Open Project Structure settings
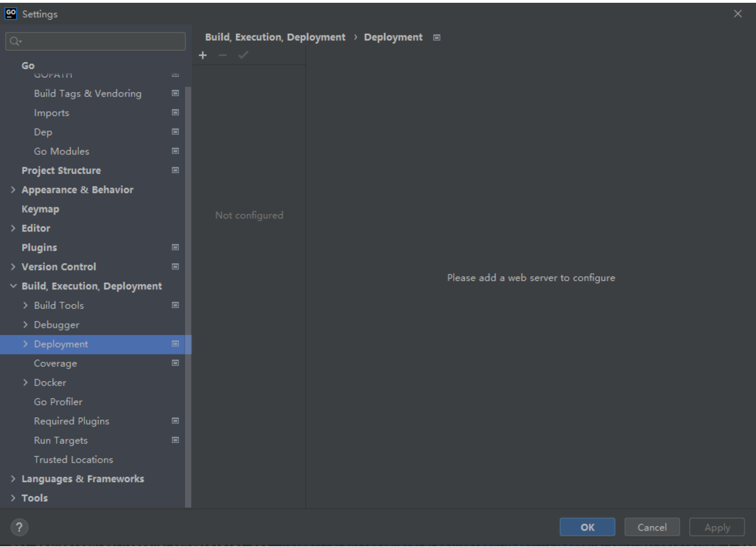Viewport: 756px width, 547px height. [61, 171]
